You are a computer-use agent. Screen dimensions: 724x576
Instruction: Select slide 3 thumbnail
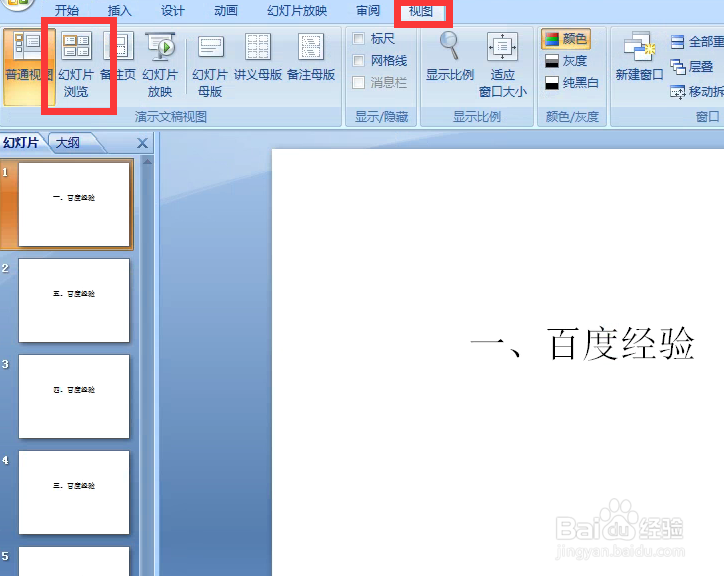(74, 396)
